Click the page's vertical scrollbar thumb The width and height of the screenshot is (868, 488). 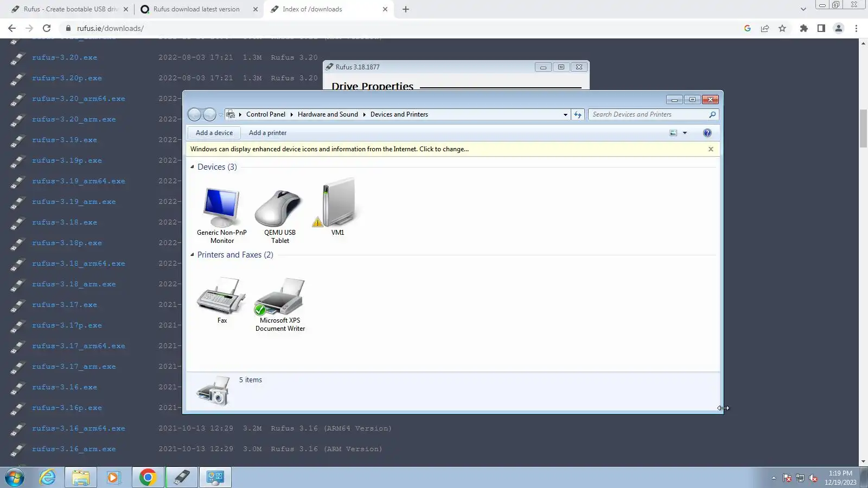pyautogui.click(x=863, y=129)
